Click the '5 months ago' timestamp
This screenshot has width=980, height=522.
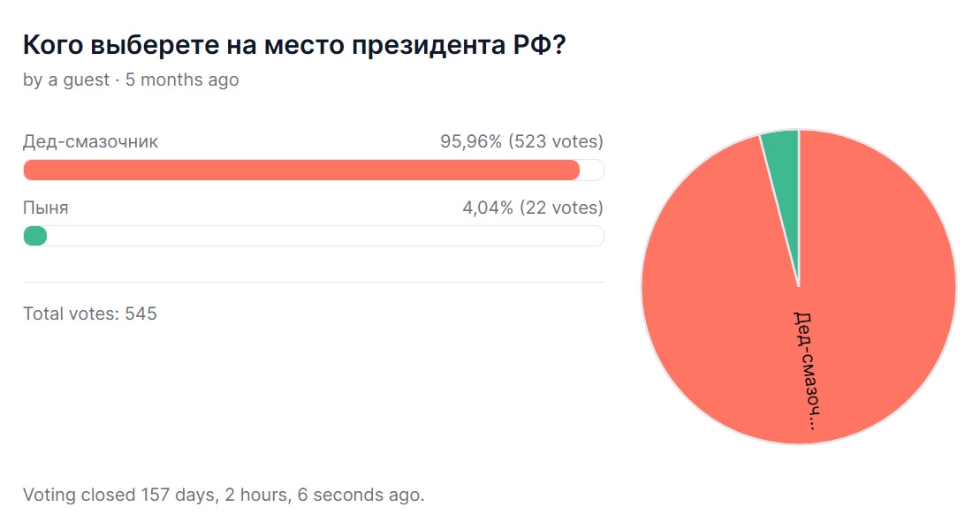(x=182, y=79)
